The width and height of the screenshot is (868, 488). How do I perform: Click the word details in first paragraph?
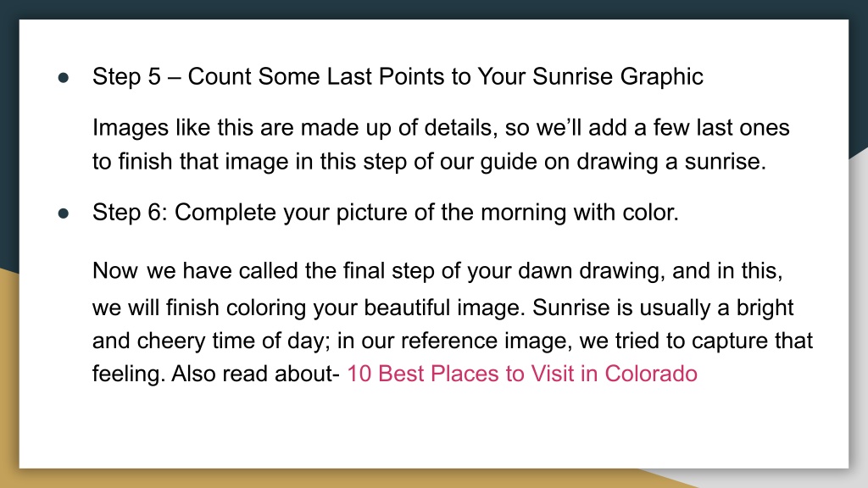coord(457,128)
